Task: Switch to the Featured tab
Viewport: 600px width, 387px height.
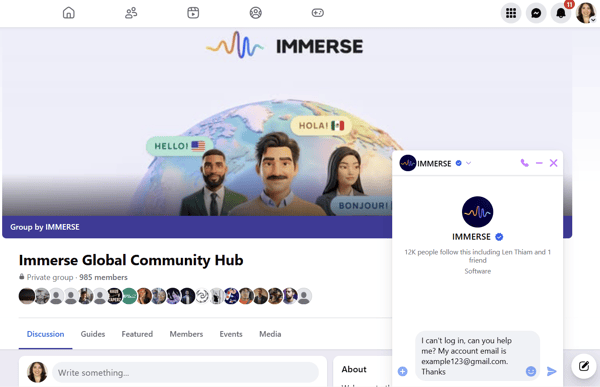Action: [x=137, y=334]
